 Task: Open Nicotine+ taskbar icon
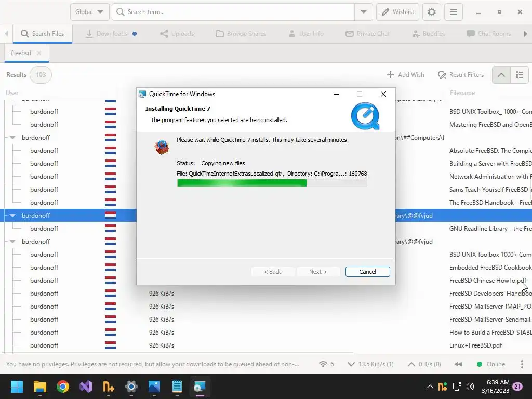109,387
